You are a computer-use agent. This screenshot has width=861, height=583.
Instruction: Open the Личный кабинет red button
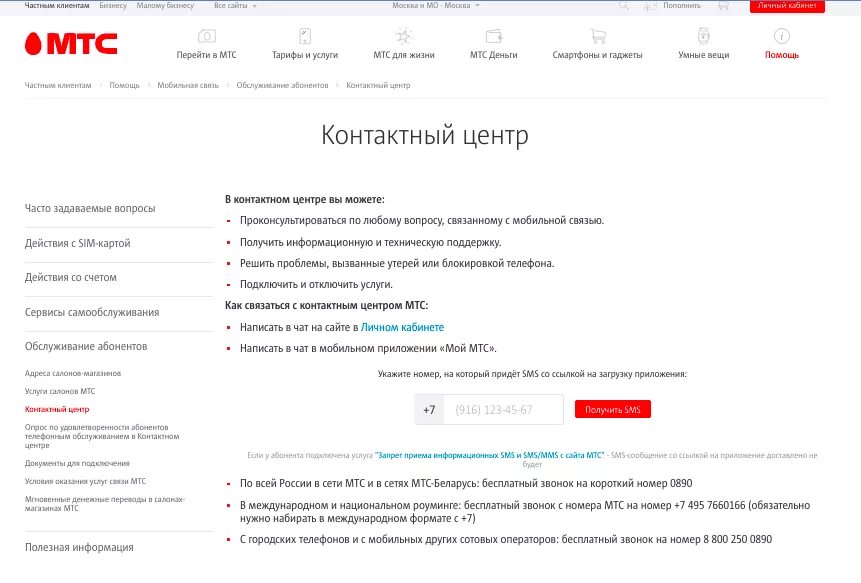[x=787, y=5]
